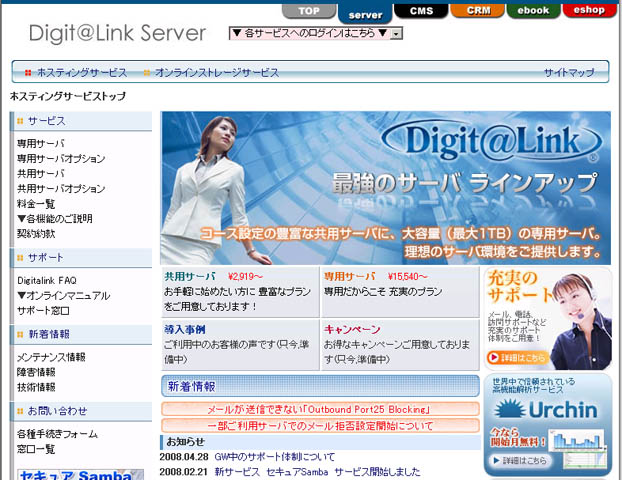Click the 2008.04.28 news date
This screenshot has height=480, width=622.
click(184, 457)
